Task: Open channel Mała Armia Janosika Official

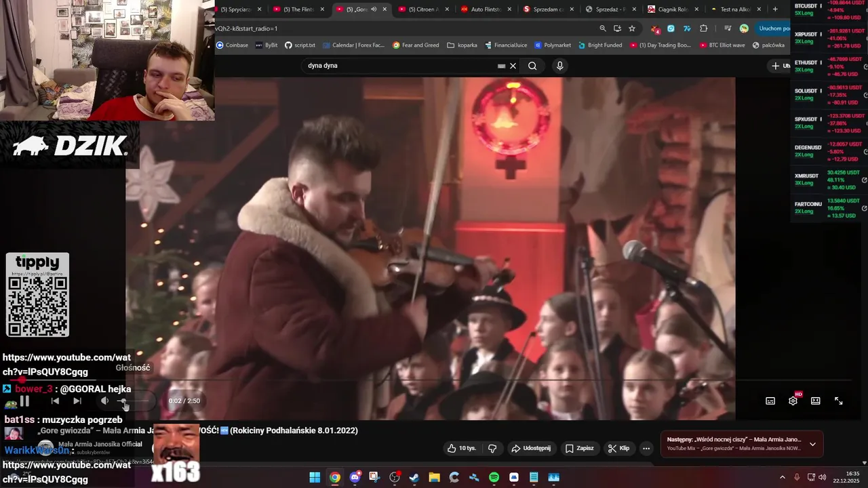Action: [x=100, y=444]
